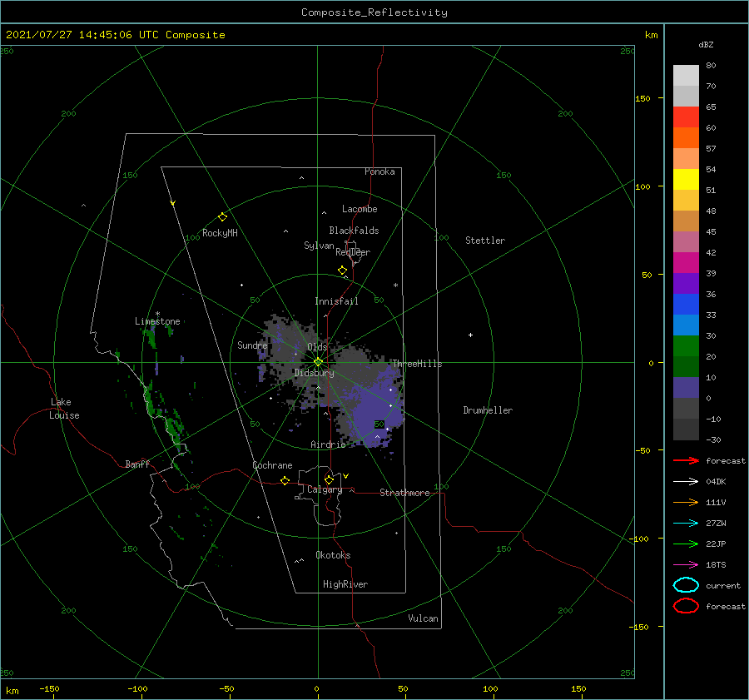Viewport: 749px width, 700px height.
Task: Click the Cochrane town label
Action: pyautogui.click(x=272, y=465)
